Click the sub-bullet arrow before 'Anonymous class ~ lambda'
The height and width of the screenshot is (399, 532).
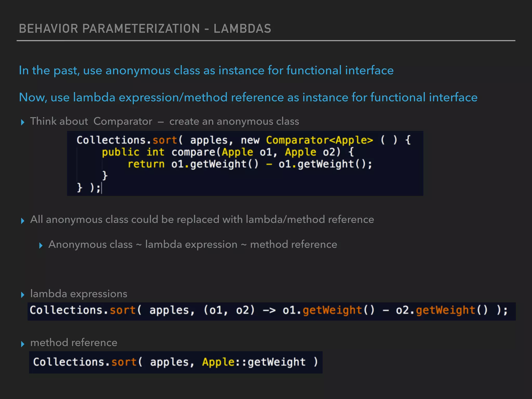pos(41,245)
